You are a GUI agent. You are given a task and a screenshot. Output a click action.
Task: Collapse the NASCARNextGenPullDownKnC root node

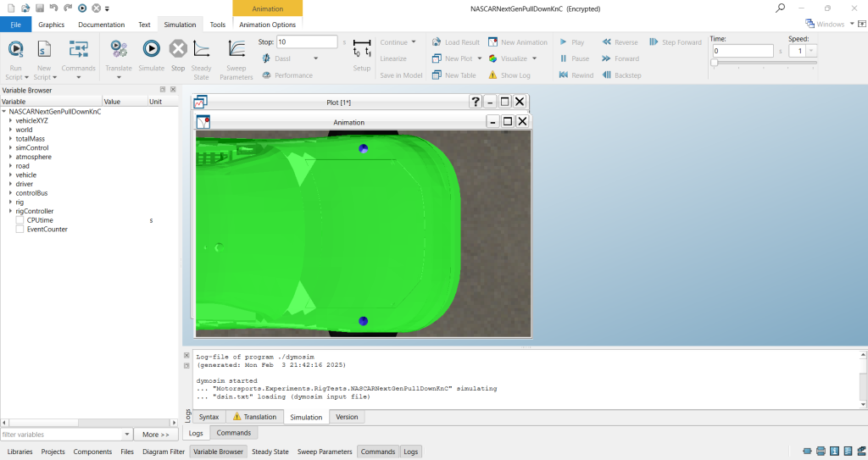[4, 111]
